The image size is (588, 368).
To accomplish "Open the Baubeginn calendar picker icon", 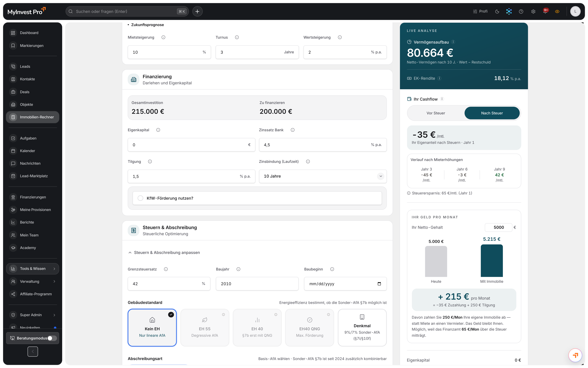I will pos(379,284).
